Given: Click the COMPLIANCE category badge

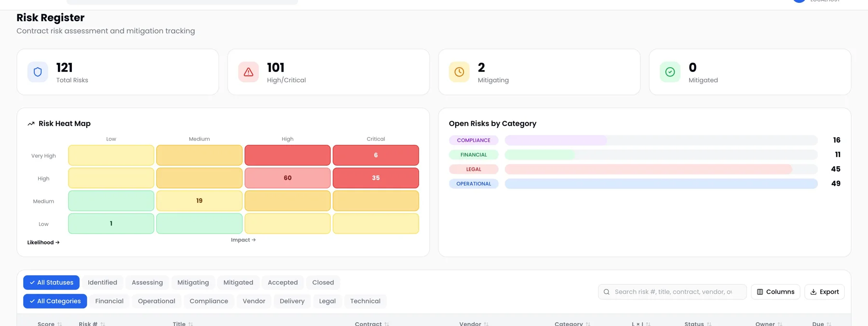Looking at the screenshot, I should [474, 140].
